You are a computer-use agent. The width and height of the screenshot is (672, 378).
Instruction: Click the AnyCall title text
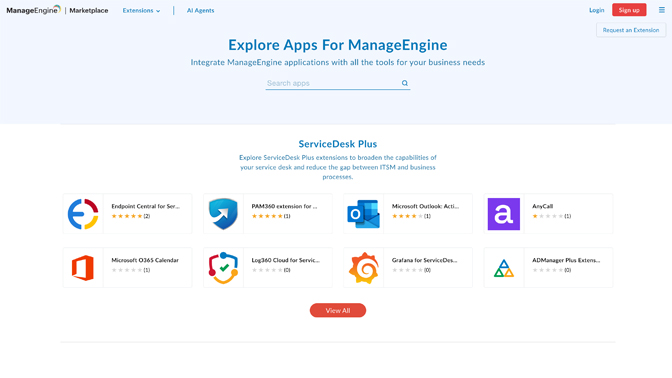(x=543, y=206)
